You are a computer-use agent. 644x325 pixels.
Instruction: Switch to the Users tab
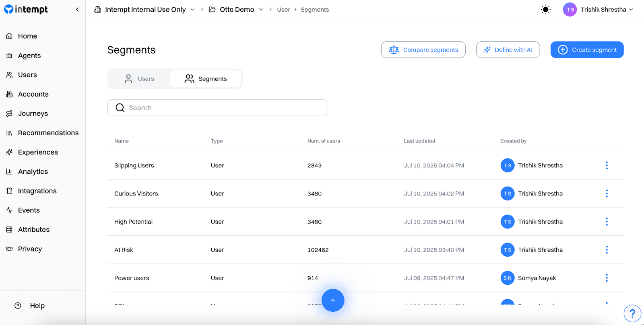(x=139, y=79)
